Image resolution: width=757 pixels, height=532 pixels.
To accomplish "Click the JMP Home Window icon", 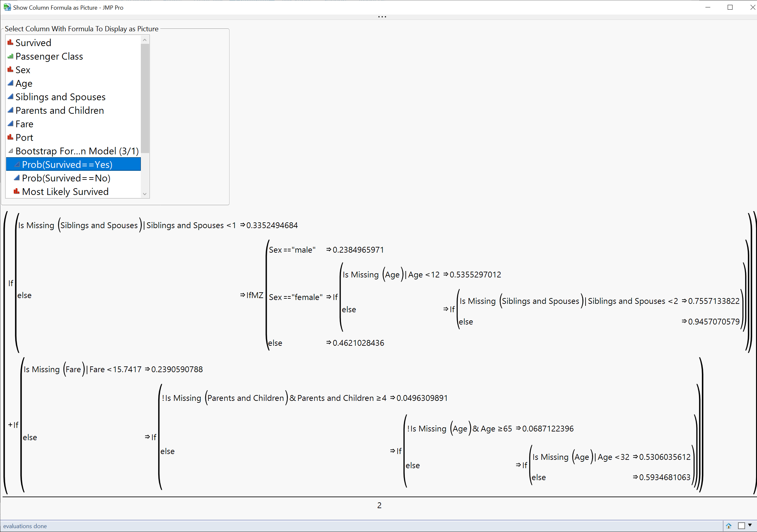I will coord(728,526).
